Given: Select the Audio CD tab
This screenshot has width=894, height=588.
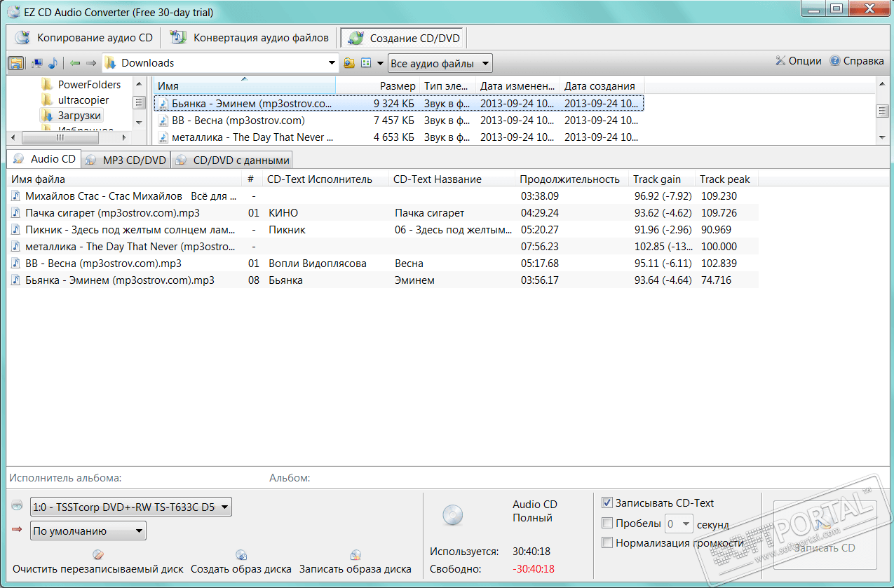Looking at the screenshot, I should tap(44, 159).
